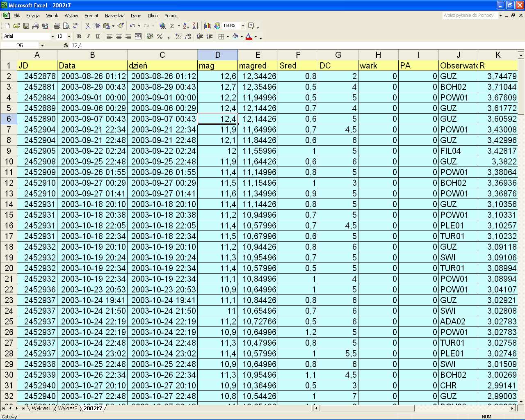Align cell text to the right
The image size is (525, 420).
(128, 37)
